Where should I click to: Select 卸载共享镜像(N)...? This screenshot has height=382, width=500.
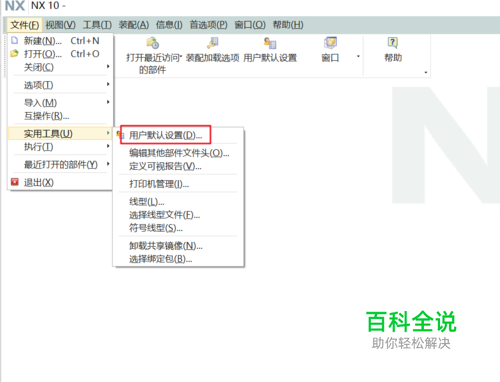pos(179,246)
